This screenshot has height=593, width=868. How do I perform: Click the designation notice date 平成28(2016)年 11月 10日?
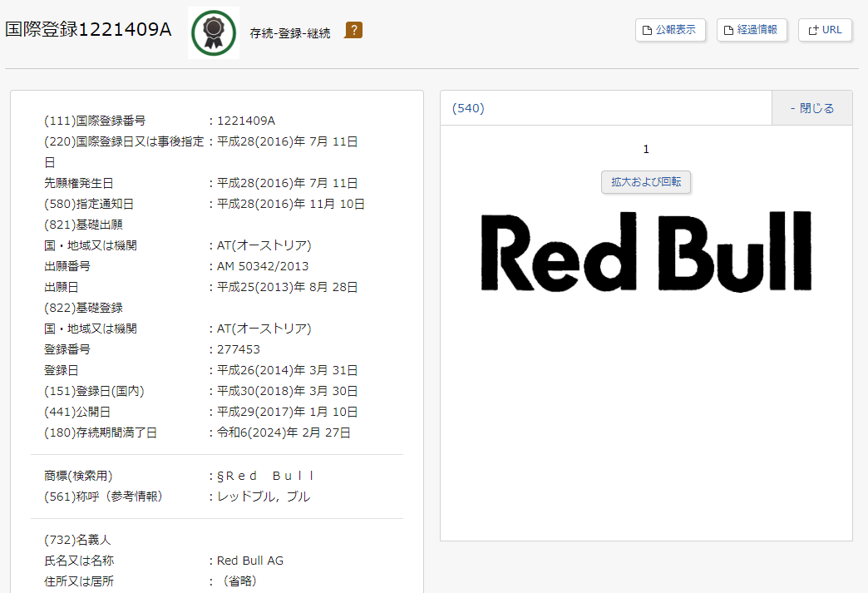291,204
